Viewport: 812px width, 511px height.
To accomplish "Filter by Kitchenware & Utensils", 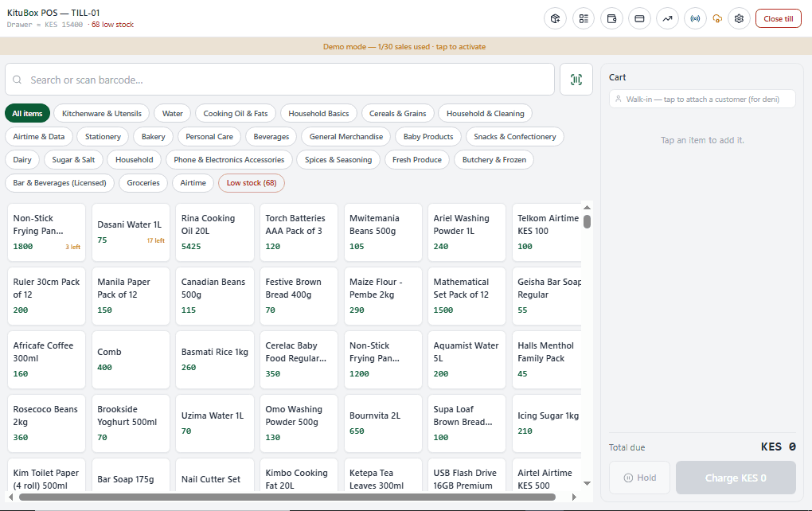I will coord(102,113).
